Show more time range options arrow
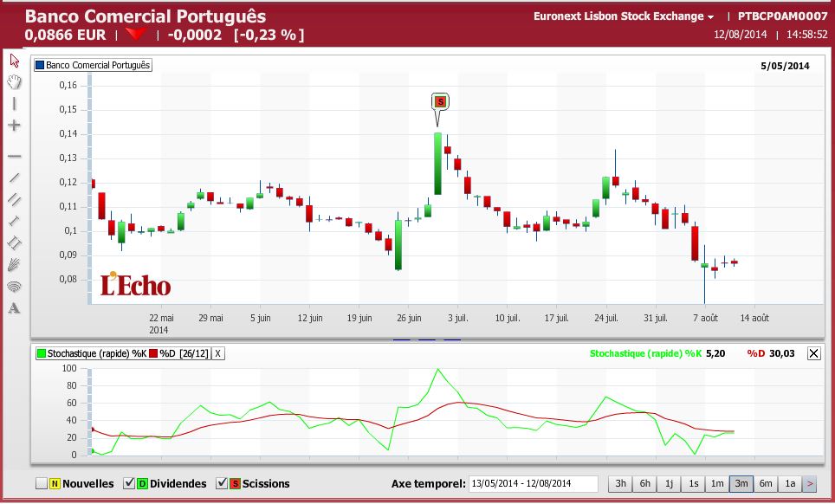Viewport: 835px width, 504px height. [809, 484]
